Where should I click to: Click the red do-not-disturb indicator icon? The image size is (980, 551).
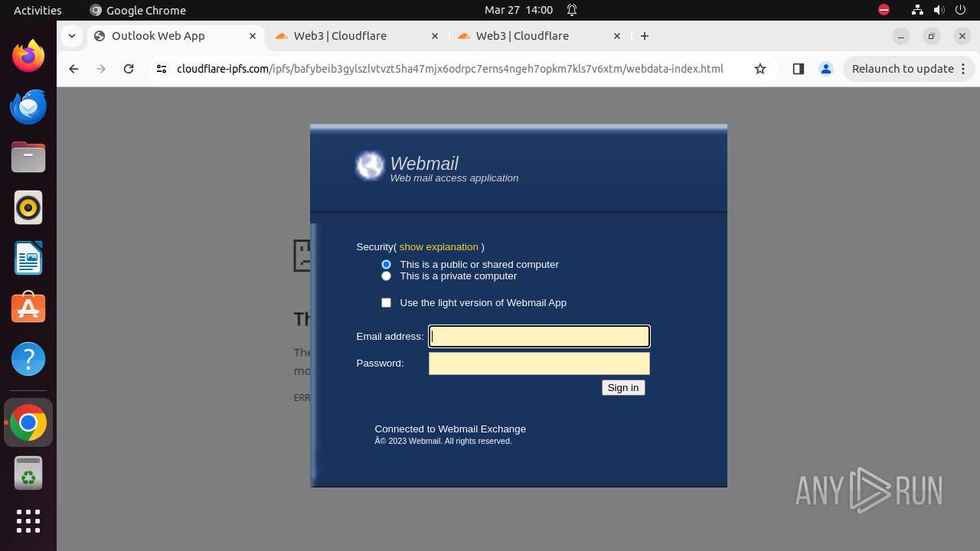click(884, 10)
